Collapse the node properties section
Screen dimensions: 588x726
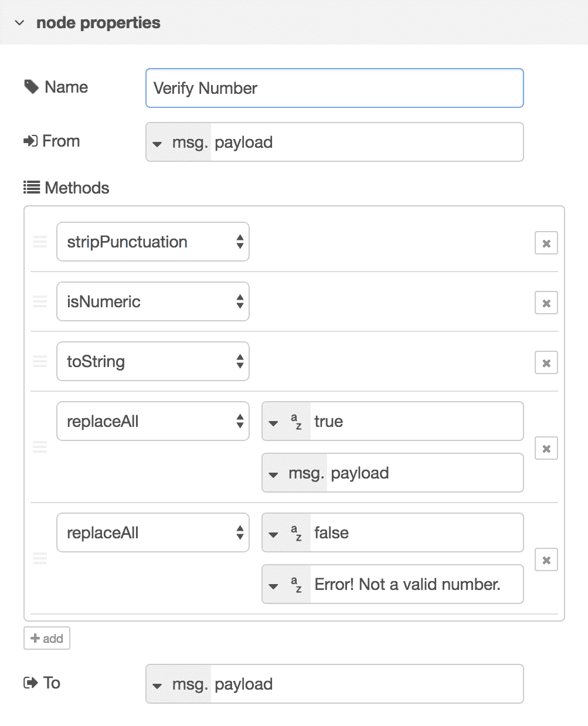19,23
